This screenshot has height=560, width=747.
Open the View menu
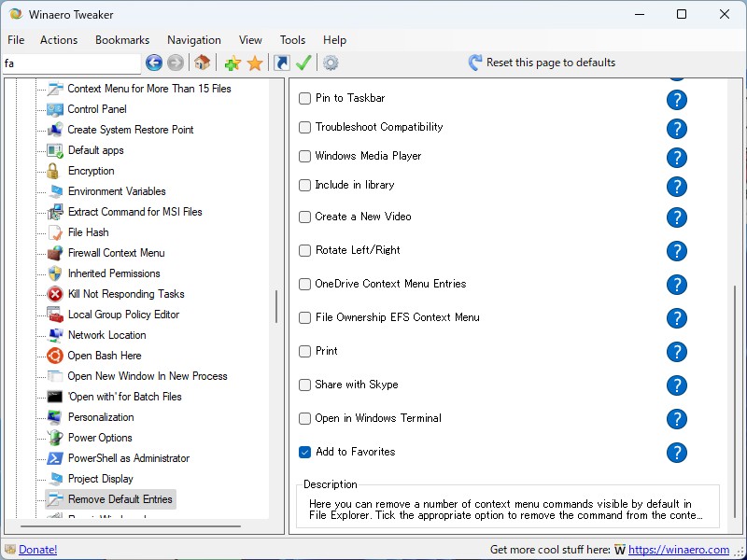click(x=250, y=40)
